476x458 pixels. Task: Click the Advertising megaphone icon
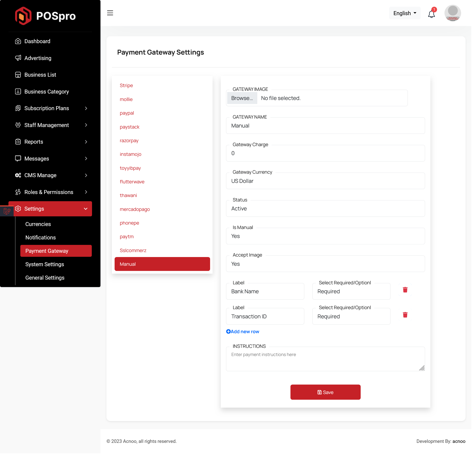[x=18, y=58]
